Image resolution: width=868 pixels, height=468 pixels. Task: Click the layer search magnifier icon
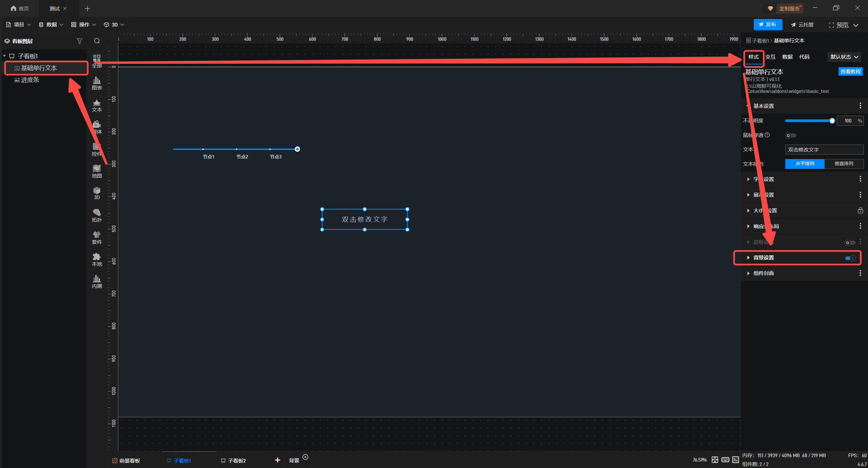pos(97,41)
